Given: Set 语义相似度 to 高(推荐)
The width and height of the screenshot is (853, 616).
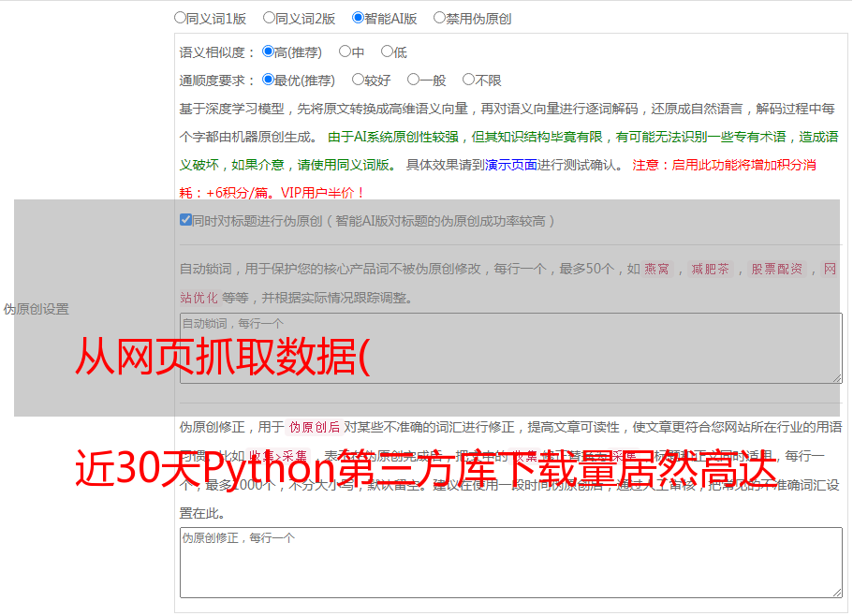Looking at the screenshot, I should pyautogui.click(x=268, y=51).
